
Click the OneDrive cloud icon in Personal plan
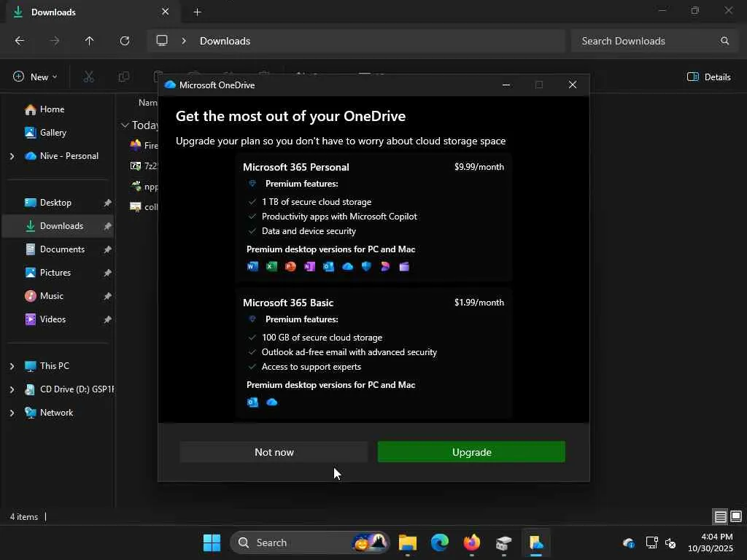348,266
